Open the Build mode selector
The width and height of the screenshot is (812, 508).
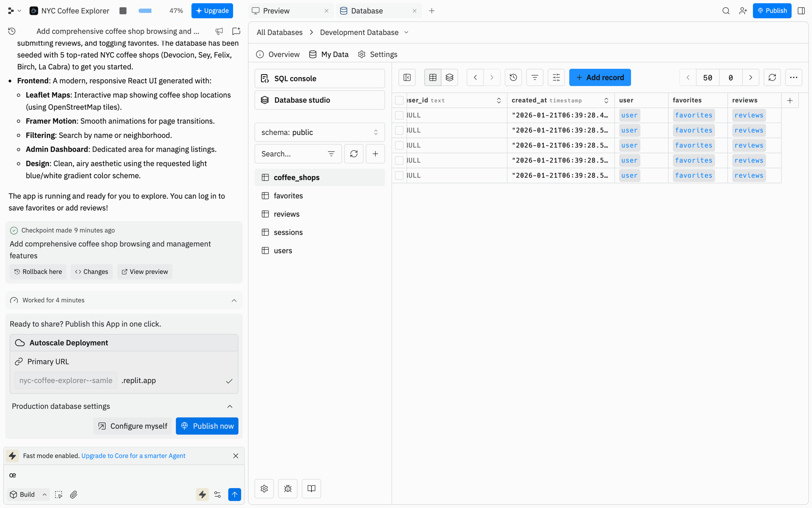[28, 494]
